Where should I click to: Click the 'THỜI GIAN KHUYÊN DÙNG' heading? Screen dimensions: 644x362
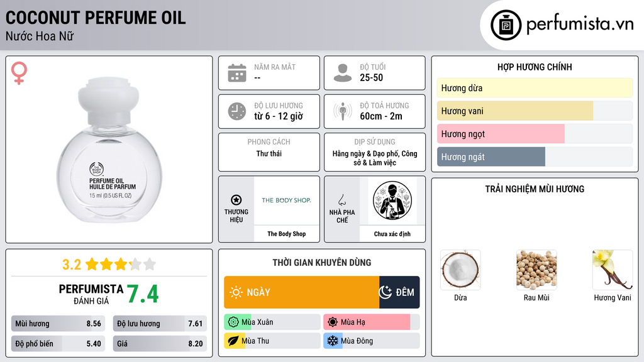tap(322, 263)
